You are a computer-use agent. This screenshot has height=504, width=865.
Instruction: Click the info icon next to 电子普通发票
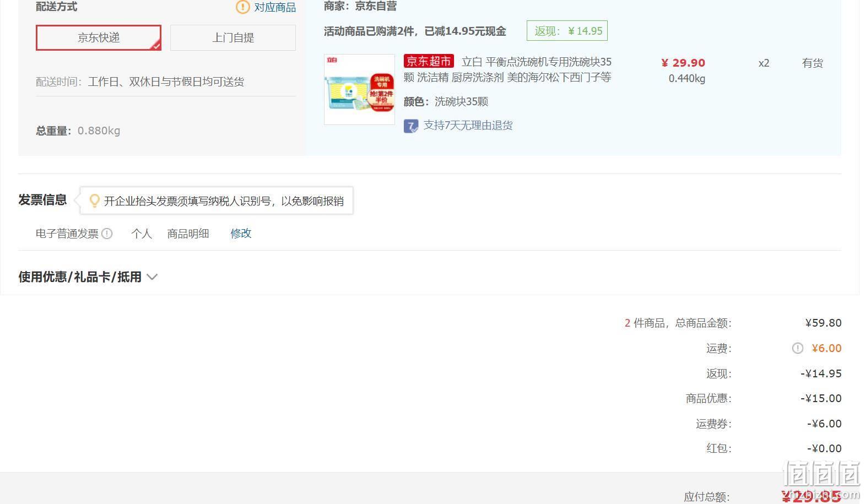(x=107, y=234)
